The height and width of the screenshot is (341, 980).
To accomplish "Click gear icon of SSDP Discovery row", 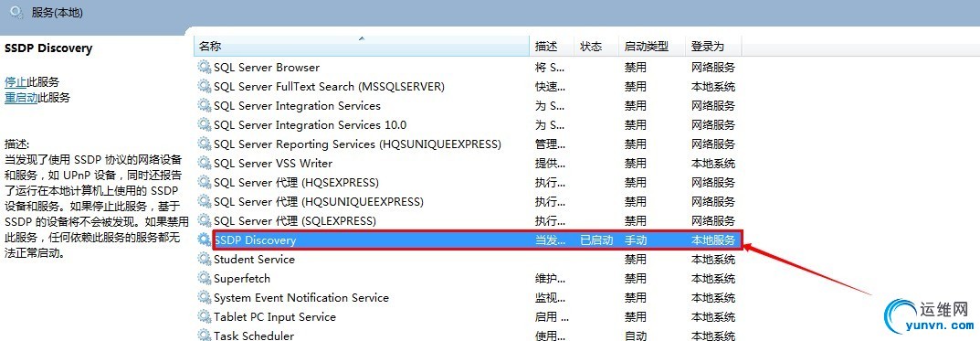I will click(205, 240).
